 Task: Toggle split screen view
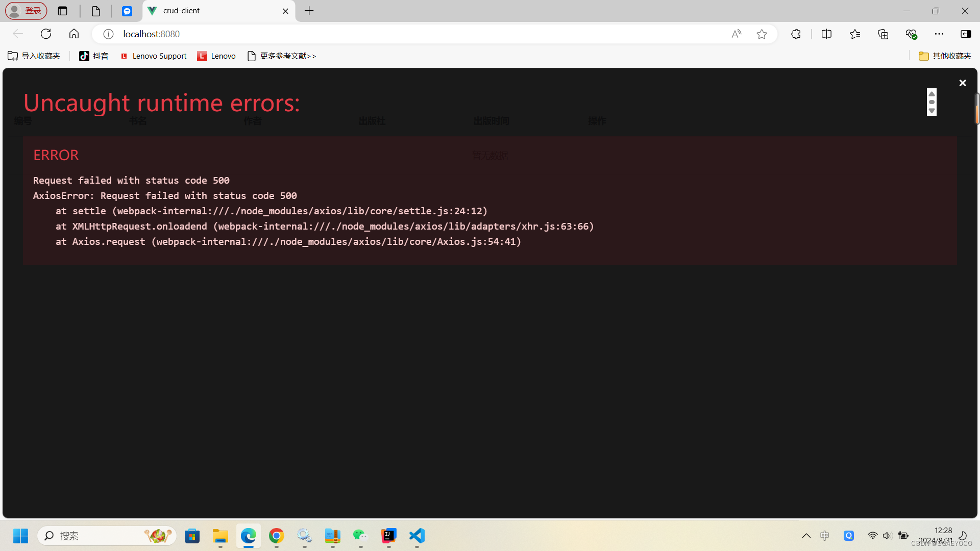[x=826, y=34]
